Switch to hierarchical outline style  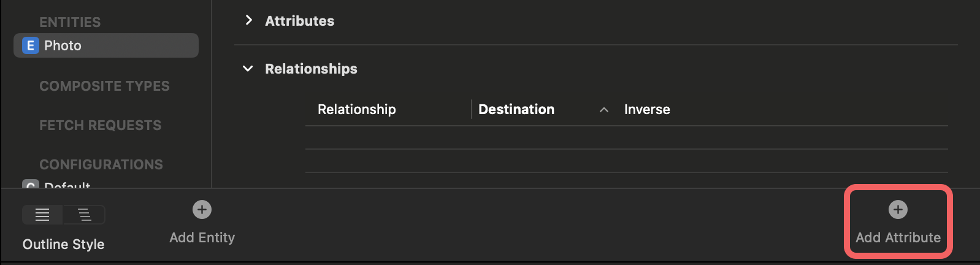tap(85, 215)
